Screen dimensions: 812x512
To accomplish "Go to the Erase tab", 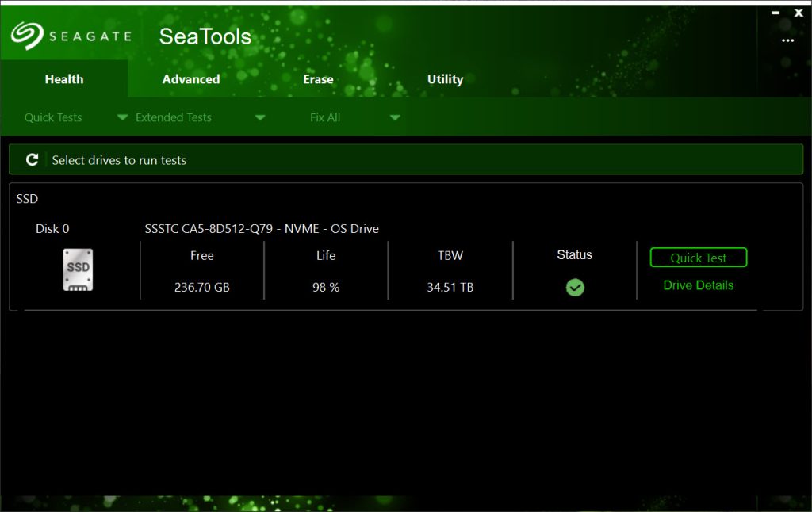I will coord(318,79).
